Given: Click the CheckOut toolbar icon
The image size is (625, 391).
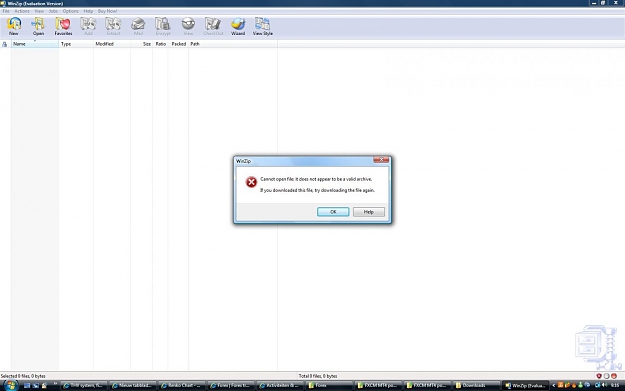Looking at the screenshot, I should (213, 27).
